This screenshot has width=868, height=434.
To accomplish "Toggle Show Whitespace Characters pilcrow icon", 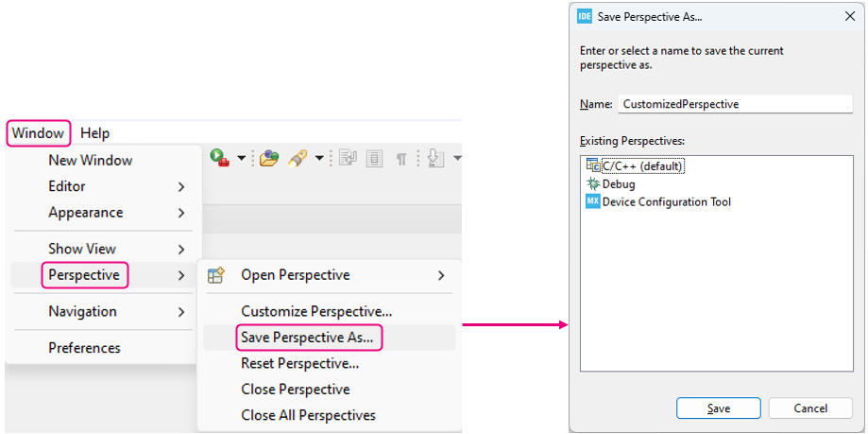I will (x=401, y=159).
